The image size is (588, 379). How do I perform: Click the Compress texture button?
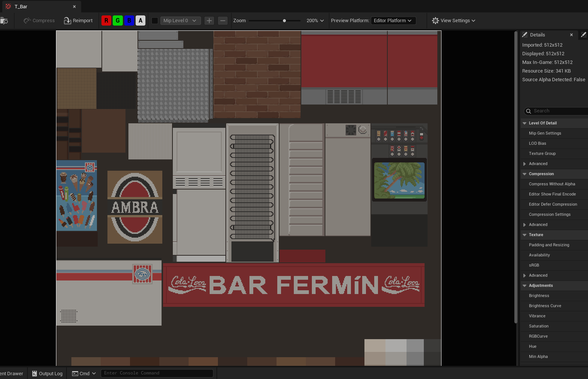point(39,21)
